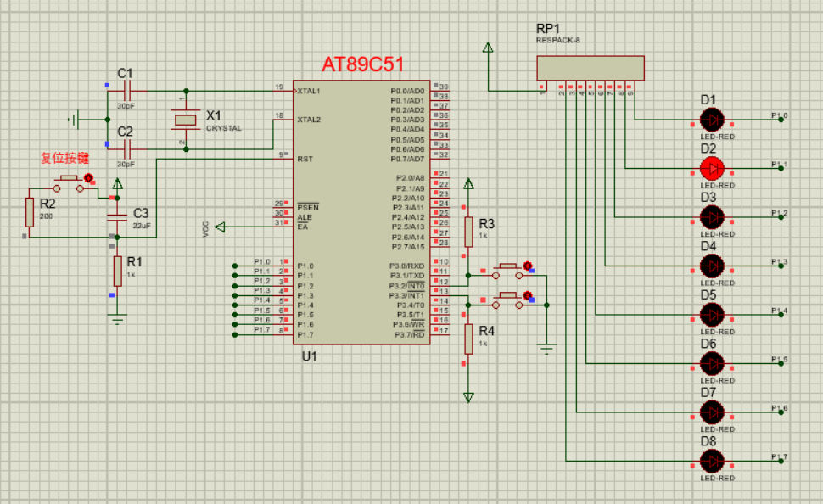Click the red AT89C51 title text
This screenshot has width=823, height=504.
coord(362,64)
